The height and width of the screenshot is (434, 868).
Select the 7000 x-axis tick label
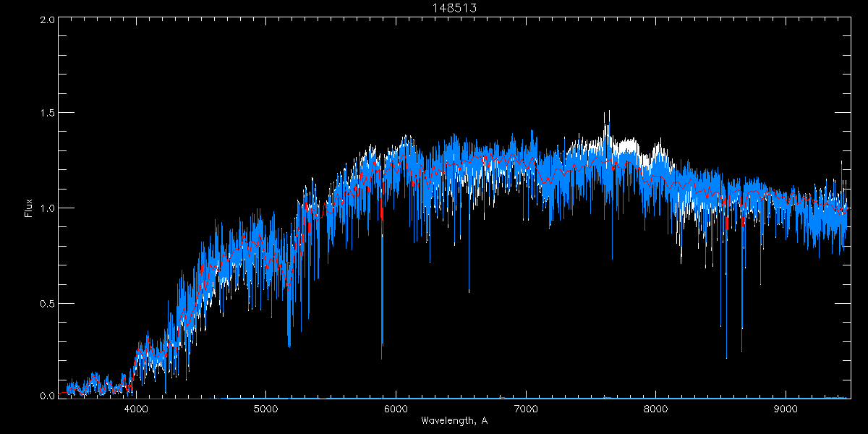[x=526, y=409]
